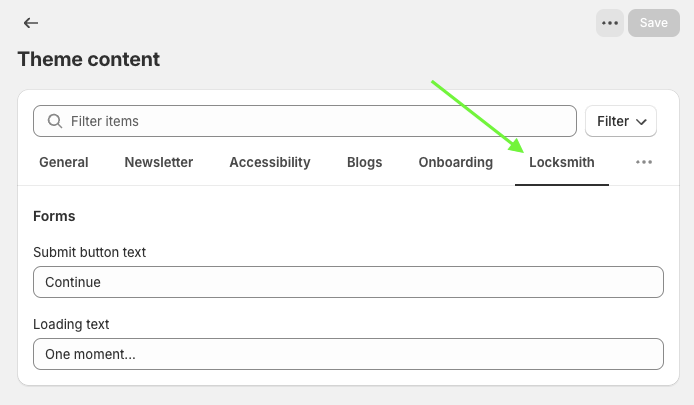Image resolution: width=694 pixels, height=405 pixels.
Task: Select the Locksmith tab
Action: pyautogui.click(x=562, y=162)
